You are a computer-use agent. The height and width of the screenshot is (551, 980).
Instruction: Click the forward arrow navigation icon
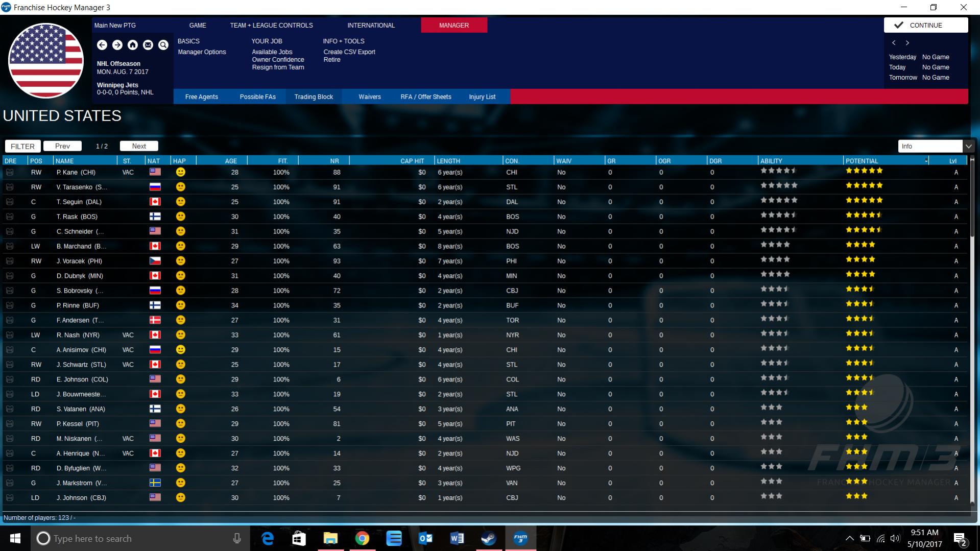click(x=117, y=45)
